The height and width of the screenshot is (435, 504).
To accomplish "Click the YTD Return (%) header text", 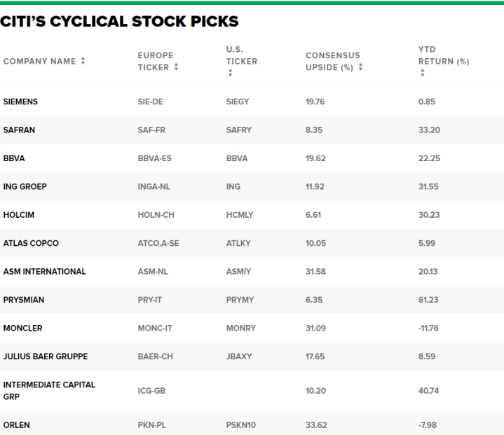I will (x=444, y=55).
